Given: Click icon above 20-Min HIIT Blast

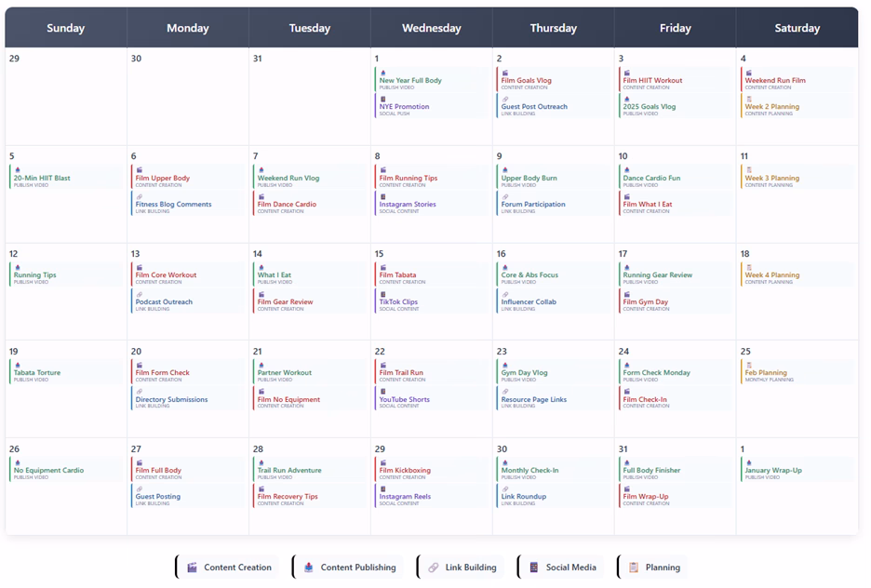Looking at the screenshot, I should point(18,170).
